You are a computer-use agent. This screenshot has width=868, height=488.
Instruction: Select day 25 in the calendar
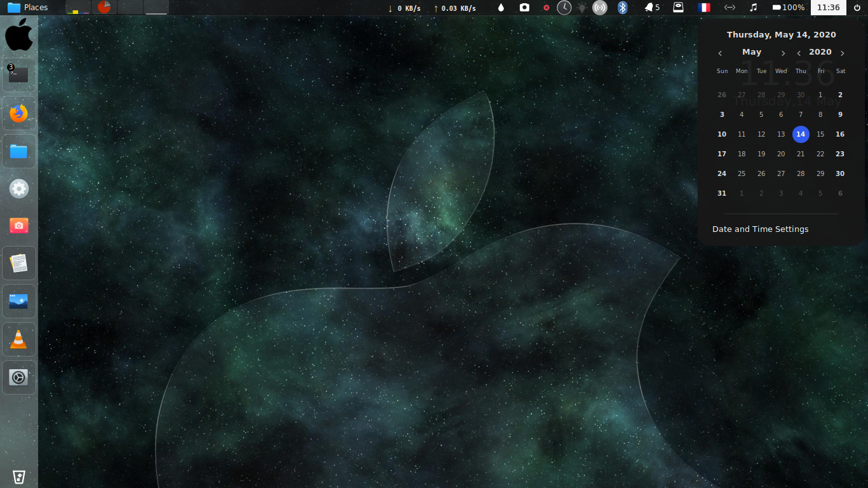click(x=742, y=173)
